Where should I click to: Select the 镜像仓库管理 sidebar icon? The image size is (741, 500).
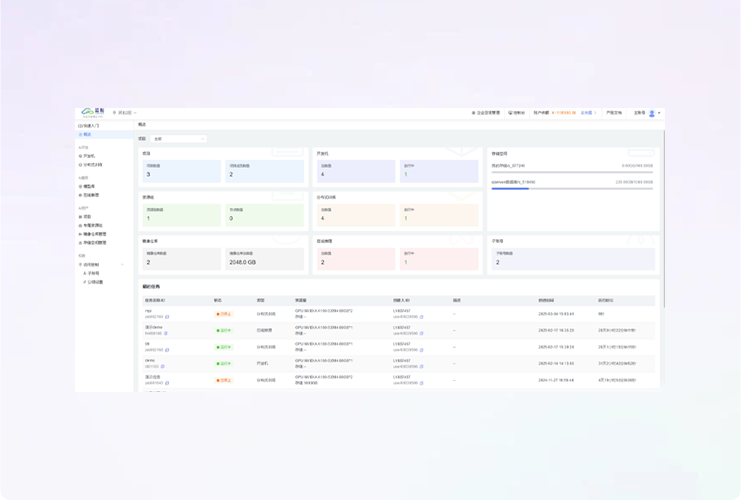click(x=80, y=234)
